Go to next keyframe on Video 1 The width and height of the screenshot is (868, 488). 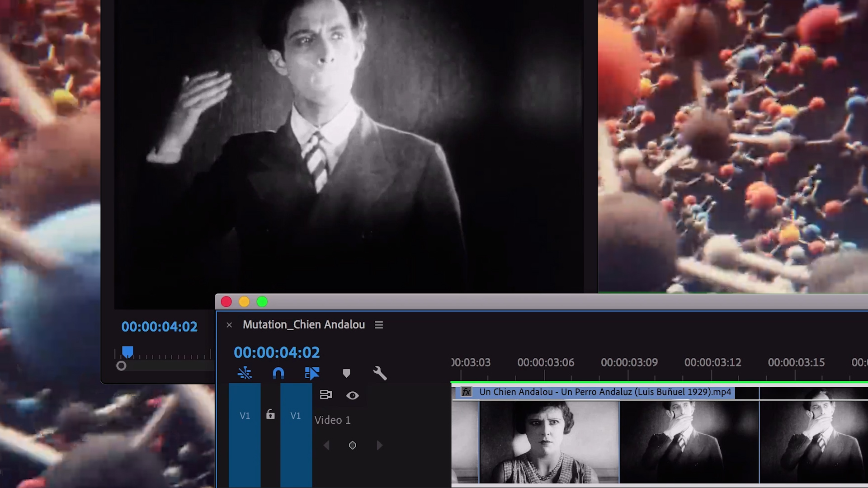point(379,446)
